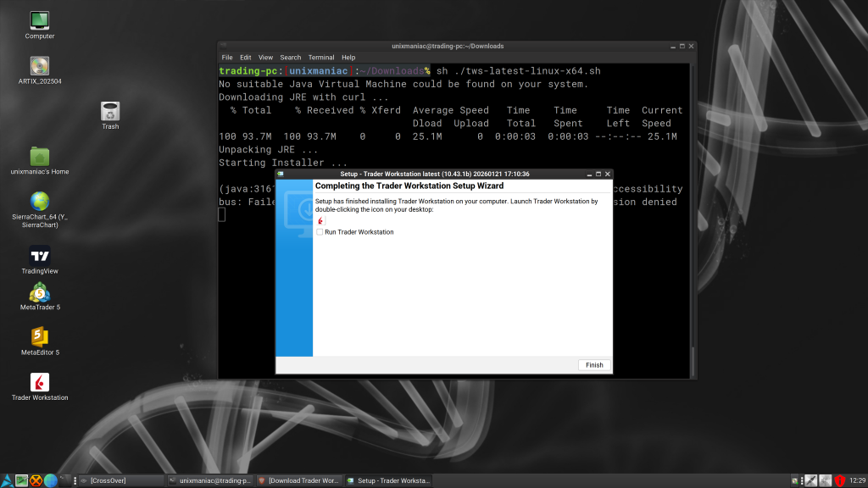Image resolution: width=868 pixels, height=488 pixels.
Task: Click the Finish button in the setup wizard
Action: pos(593,364)
